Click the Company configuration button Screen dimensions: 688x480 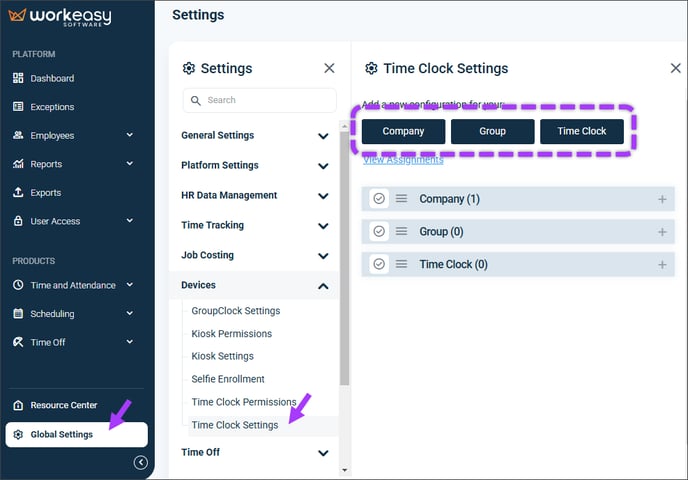coord(403,131)
